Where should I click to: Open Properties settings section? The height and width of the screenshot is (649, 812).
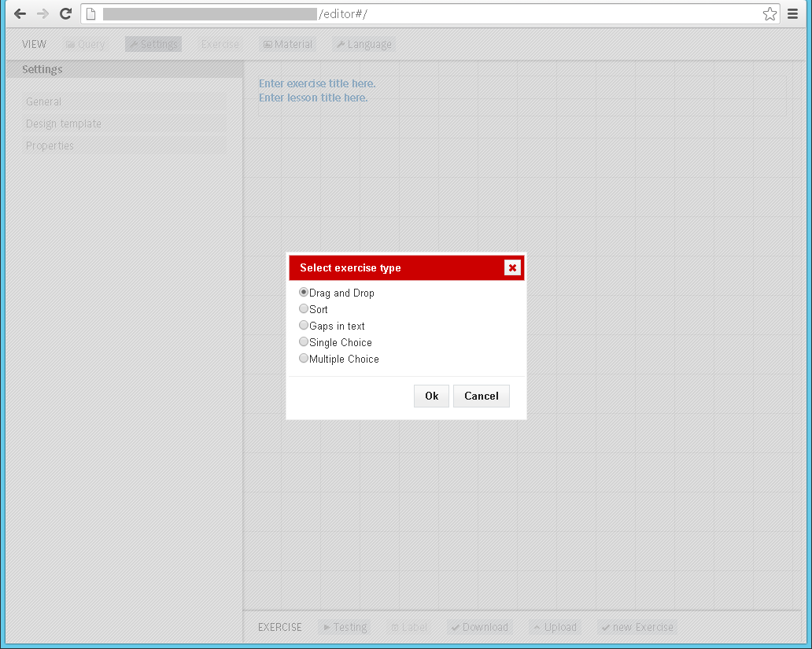point(124,146)
